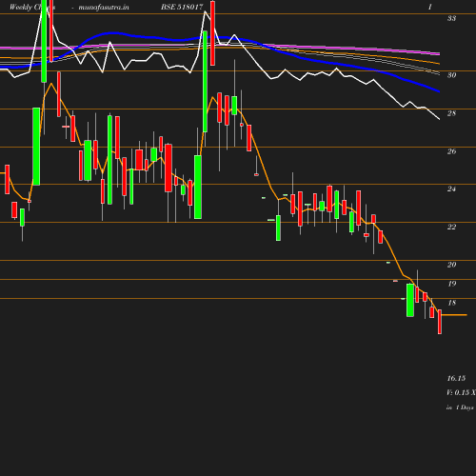The height and width of the screenshot is (476, 476).
Task: Click the last price value 16.15
Action: (456, 378)
